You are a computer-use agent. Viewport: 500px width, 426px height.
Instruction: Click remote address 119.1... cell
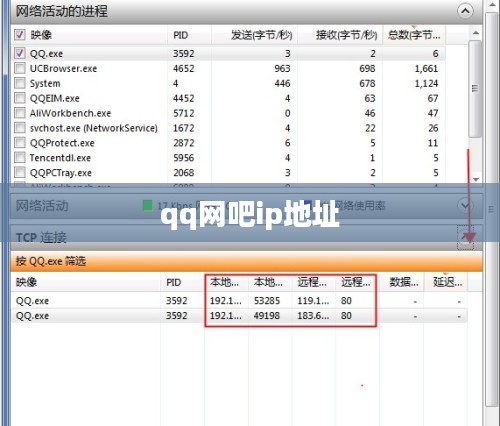(313, 301)
